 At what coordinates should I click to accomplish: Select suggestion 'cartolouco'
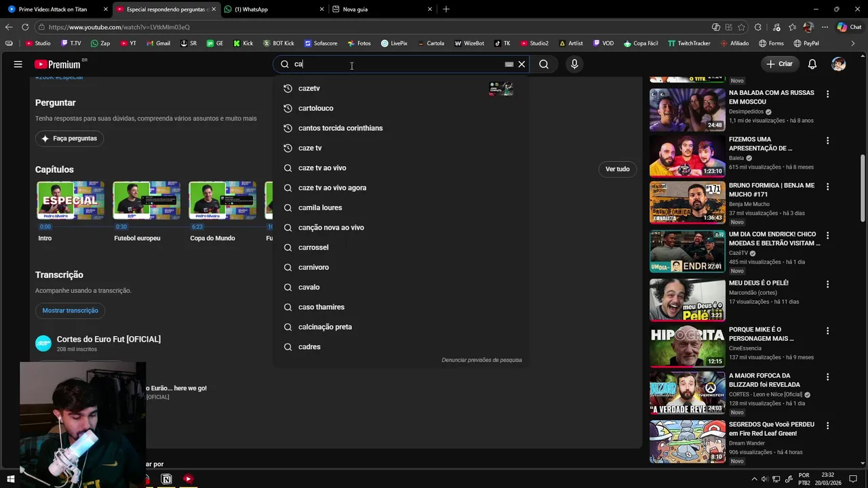point(401,108)
